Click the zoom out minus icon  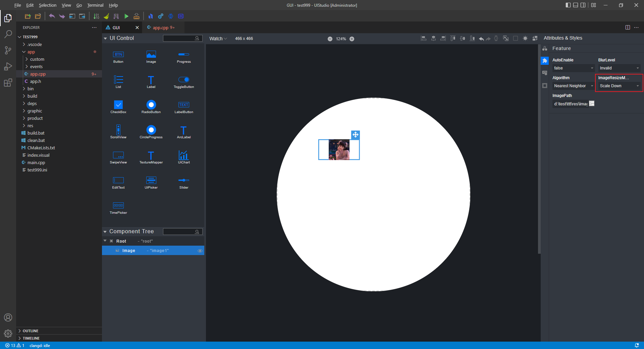330,39
